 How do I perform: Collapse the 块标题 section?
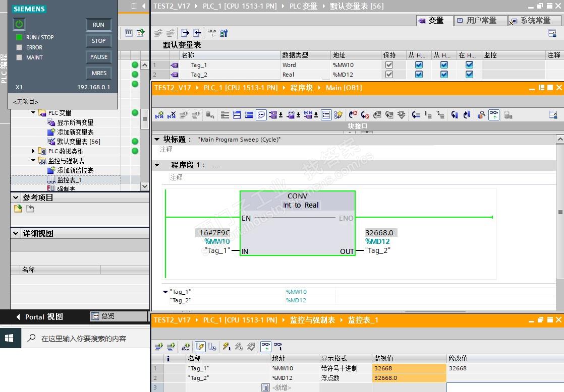click(157, 139)
